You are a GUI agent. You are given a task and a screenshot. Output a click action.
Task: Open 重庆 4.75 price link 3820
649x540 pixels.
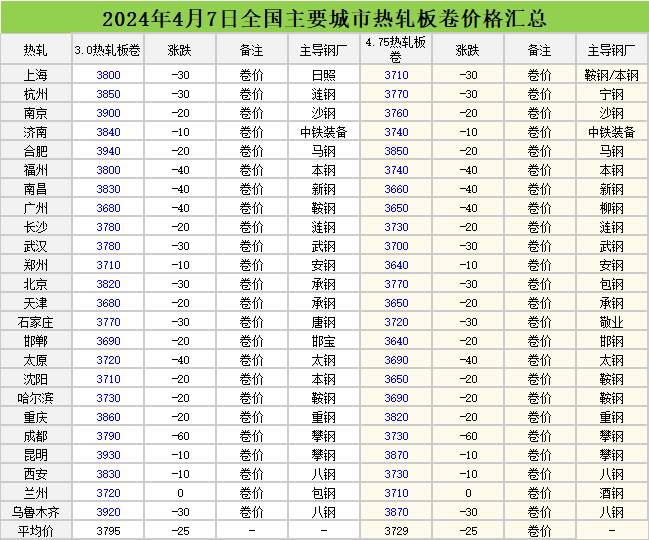click(x=396, y=417)
